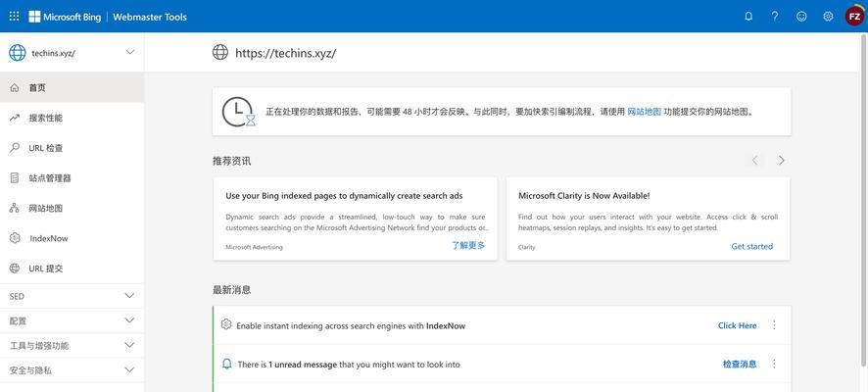Click 检查消息 link
This screenshot has height=392, width=868.
tap(740, 364)
